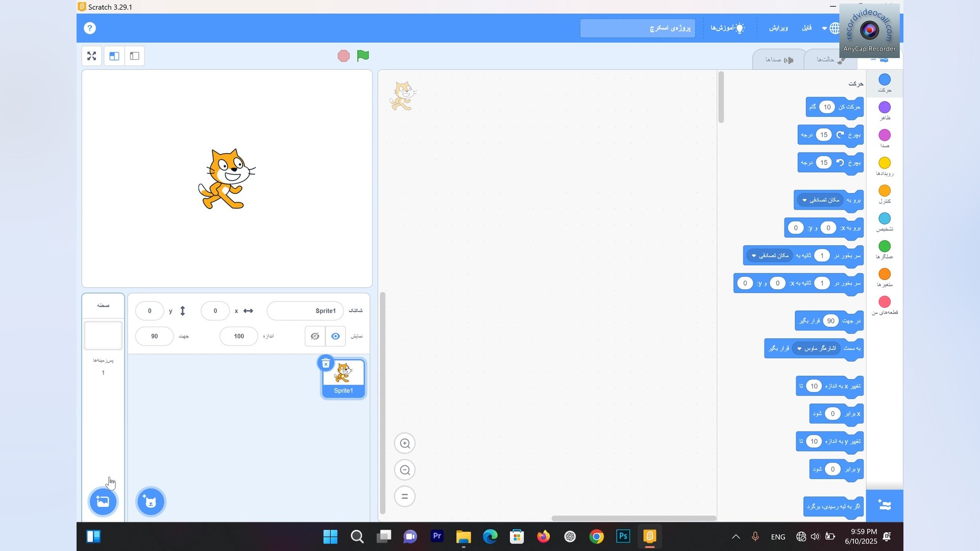Click the green flag to run
Screen dimensions: 980x551
363,56
